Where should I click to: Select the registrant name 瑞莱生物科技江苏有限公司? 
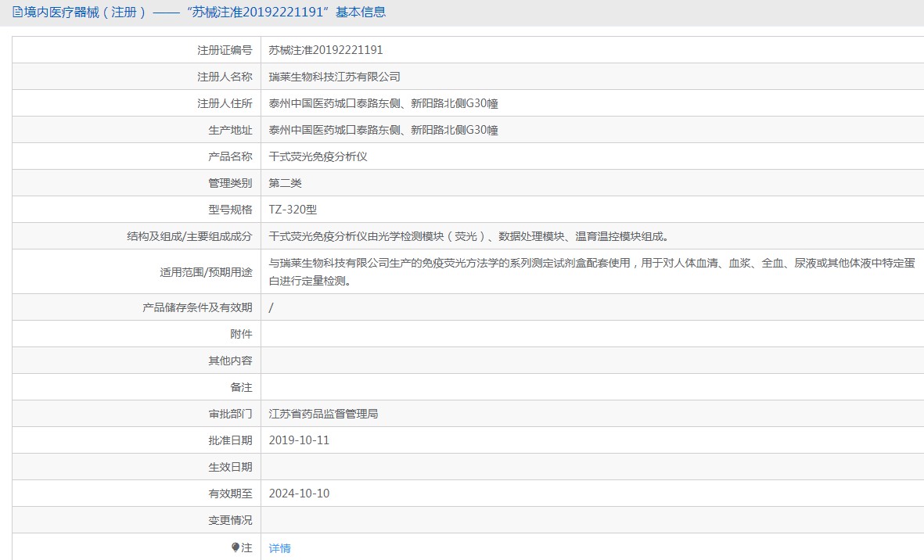point(334,77)
